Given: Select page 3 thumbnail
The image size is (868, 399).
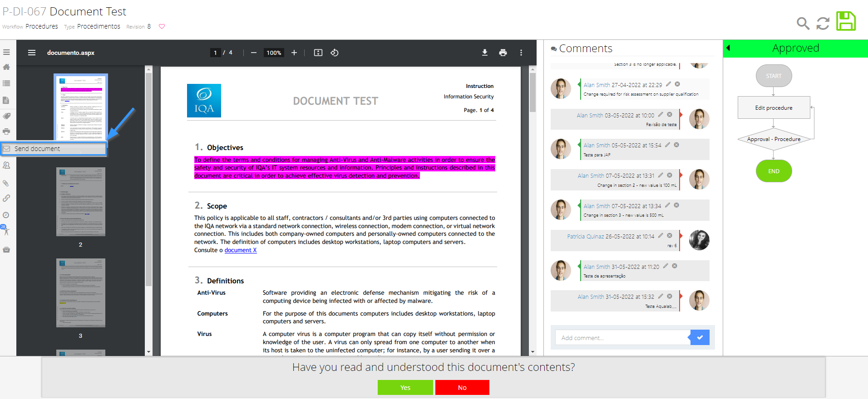Looking at the screenshot, I should pyautogui.click(x=81, y=293).
